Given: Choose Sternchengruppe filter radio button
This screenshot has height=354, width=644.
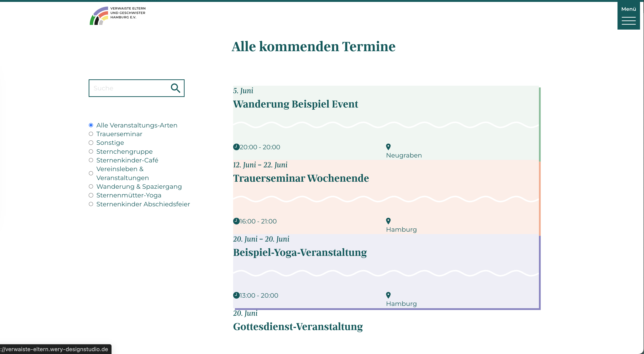Looking at the screenshot, I should (x=91, y=151).
